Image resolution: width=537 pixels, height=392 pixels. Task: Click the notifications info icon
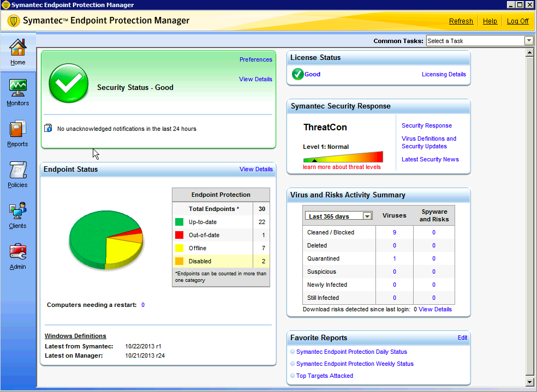48,128
